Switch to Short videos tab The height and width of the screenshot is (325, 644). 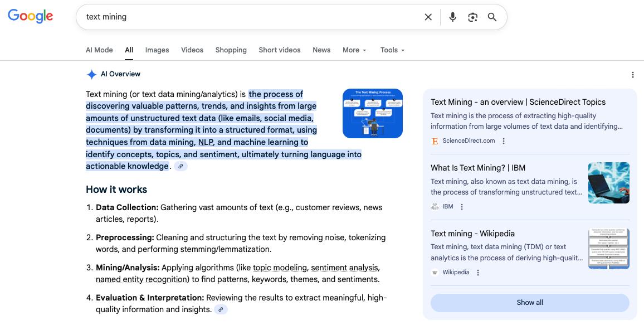[280, 50]
